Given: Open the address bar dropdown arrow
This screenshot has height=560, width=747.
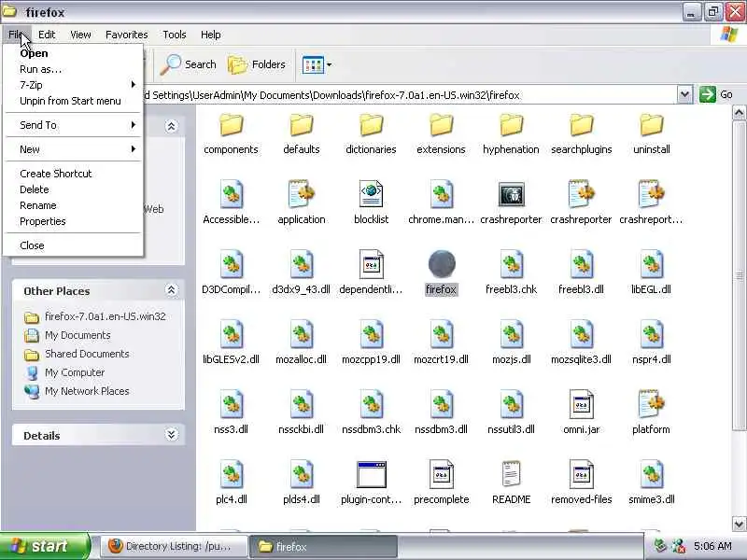Looking at the screenshot, I should point(684,94).
